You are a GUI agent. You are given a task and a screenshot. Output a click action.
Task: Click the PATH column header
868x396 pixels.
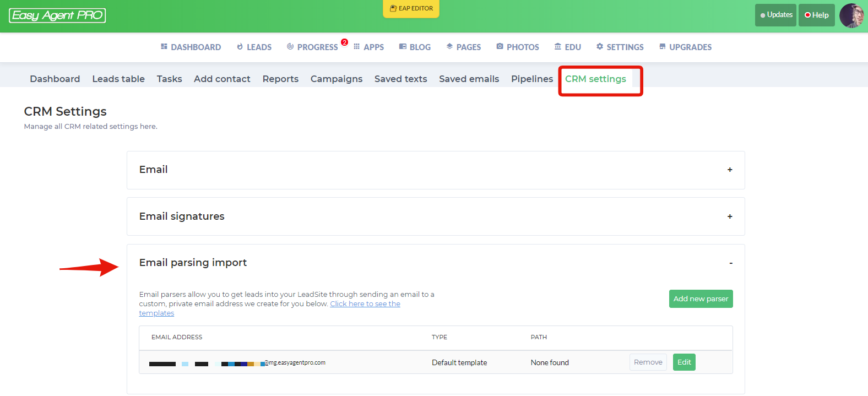coord(539,337)
